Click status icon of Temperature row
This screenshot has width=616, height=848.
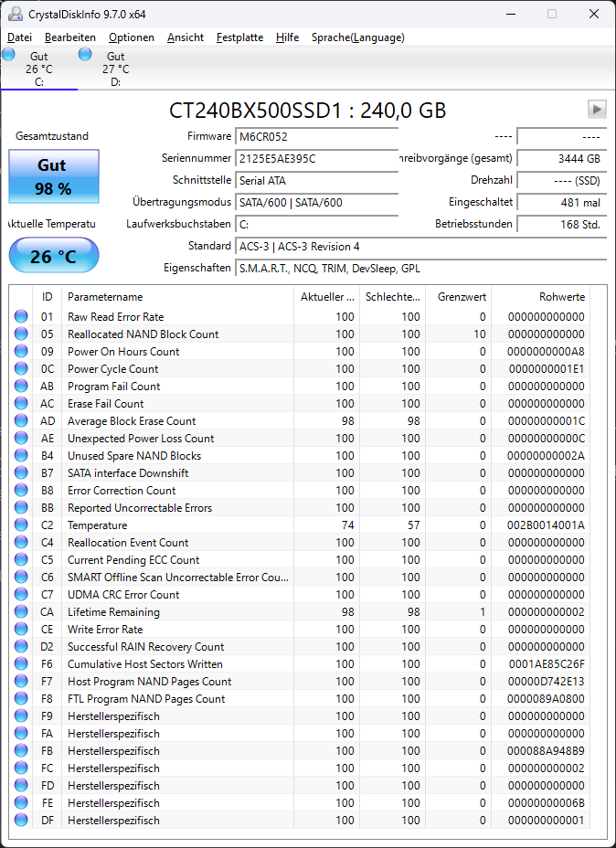click(x=21, y=525)
